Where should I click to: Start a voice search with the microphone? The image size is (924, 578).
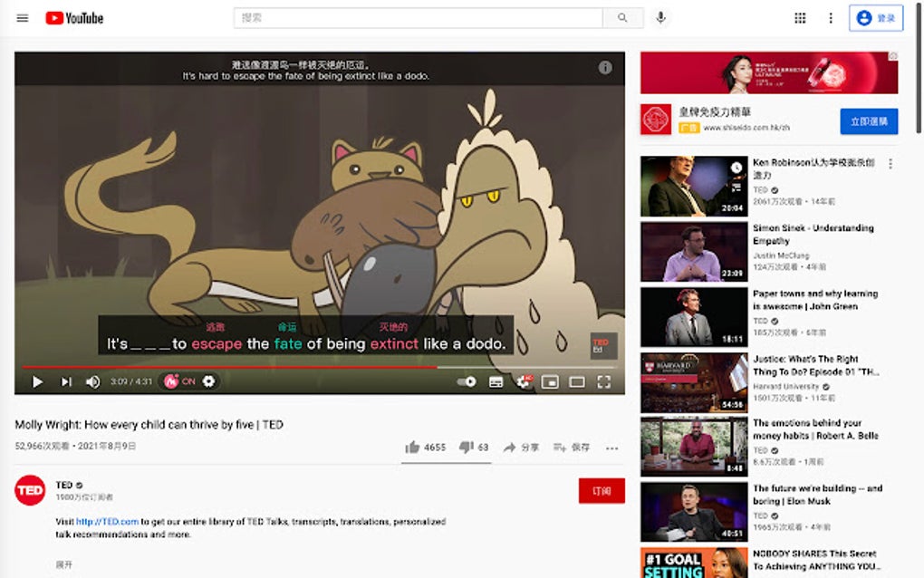pyautogui.click(x=659, y=17)
